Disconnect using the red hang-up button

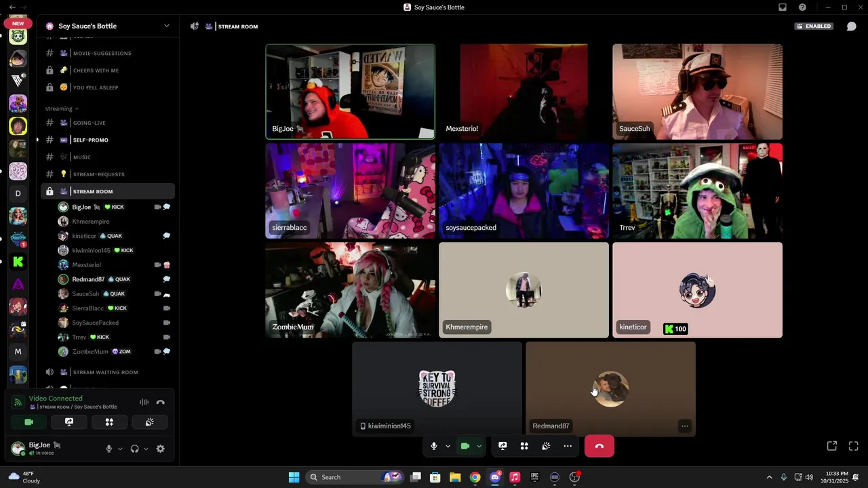599,446
